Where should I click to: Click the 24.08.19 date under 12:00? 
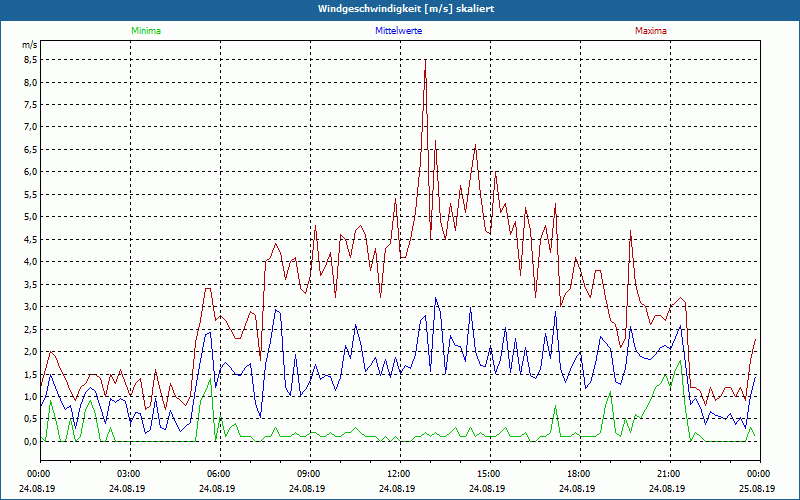(x=397, y=488)
